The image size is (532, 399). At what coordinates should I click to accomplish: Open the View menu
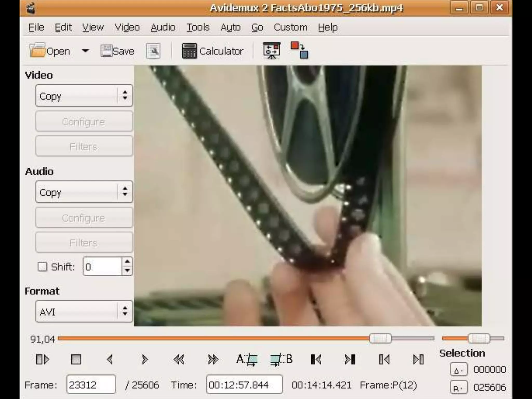(x=93, y=27)
